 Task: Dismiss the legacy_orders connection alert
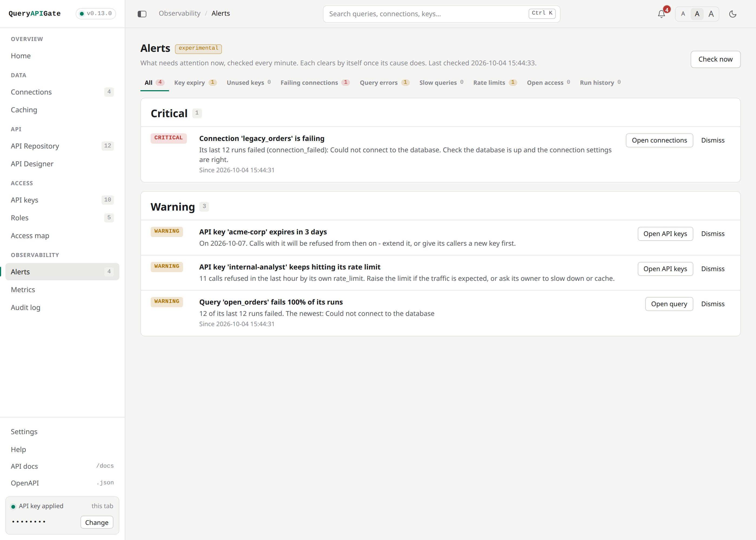713,140
